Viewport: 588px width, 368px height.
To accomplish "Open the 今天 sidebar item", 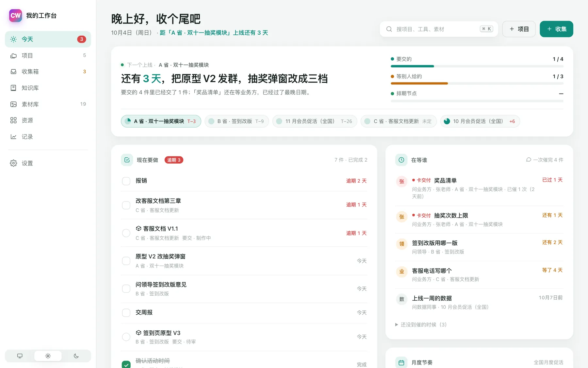I will (x=48, y=39).
